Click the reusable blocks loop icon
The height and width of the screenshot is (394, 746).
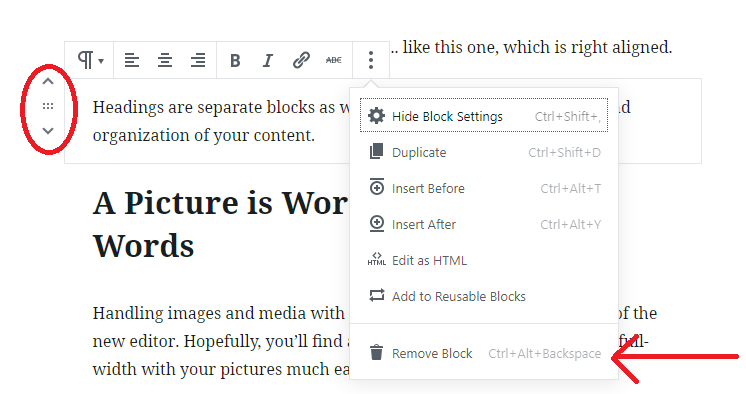[376, 296]
